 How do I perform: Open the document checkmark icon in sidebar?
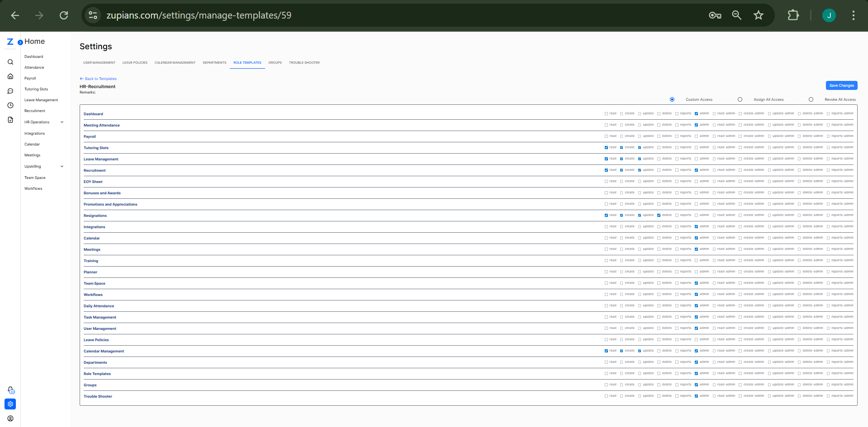coord(10,120)
